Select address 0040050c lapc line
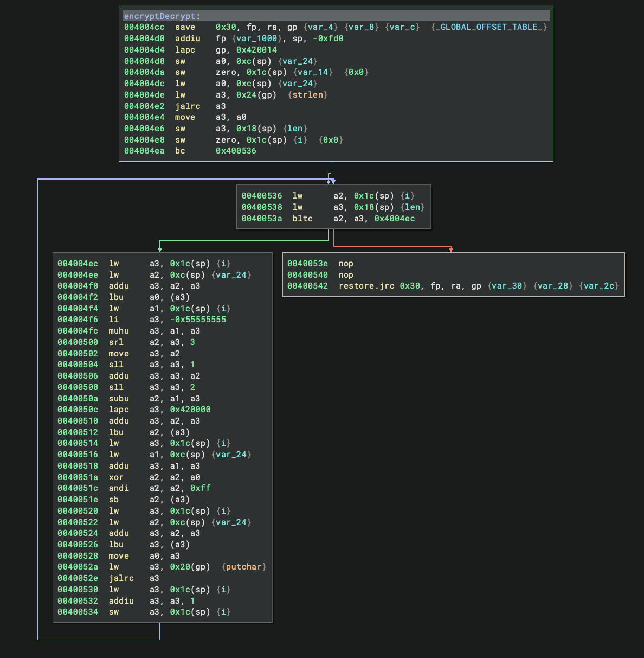The width and height of the screenshot is (644, 658). (78, 410)
